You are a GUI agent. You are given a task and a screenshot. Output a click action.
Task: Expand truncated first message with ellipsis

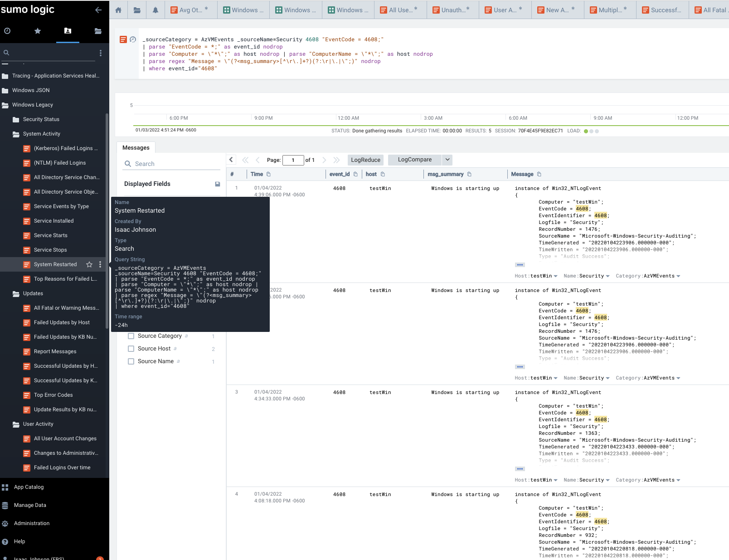(520, 265)
